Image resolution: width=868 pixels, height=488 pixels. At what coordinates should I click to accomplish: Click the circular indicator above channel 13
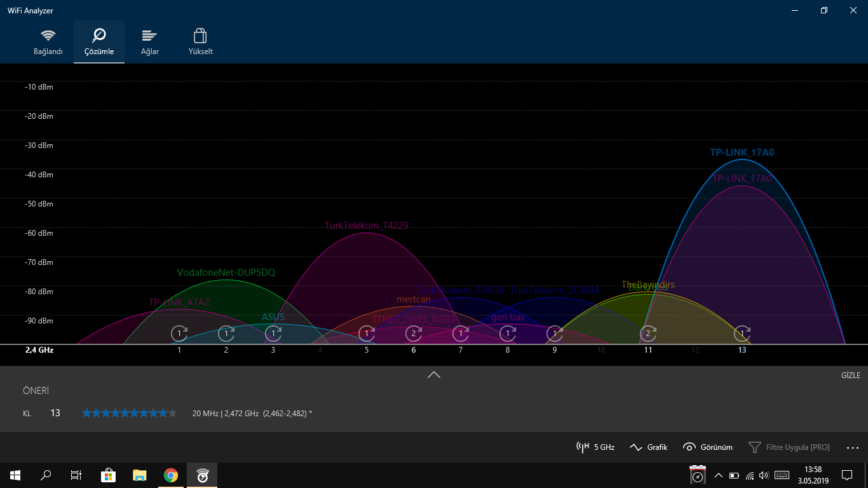coord(742,333)
